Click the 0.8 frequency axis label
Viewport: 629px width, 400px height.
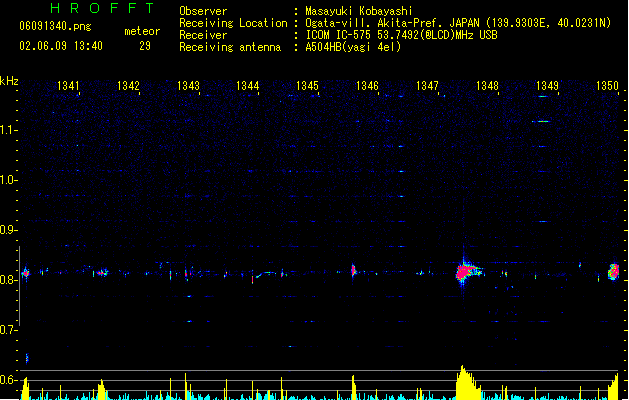(x=8, y=280)
